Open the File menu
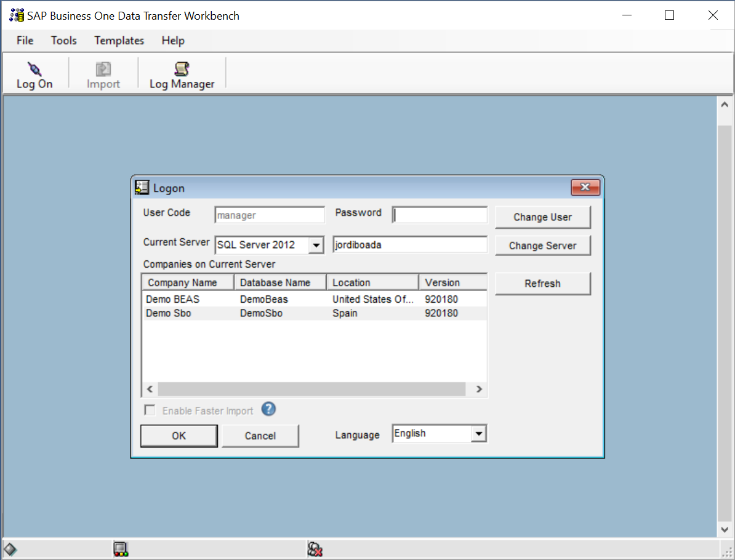This screenshot has height=560, width=735. tap(25, 41)
